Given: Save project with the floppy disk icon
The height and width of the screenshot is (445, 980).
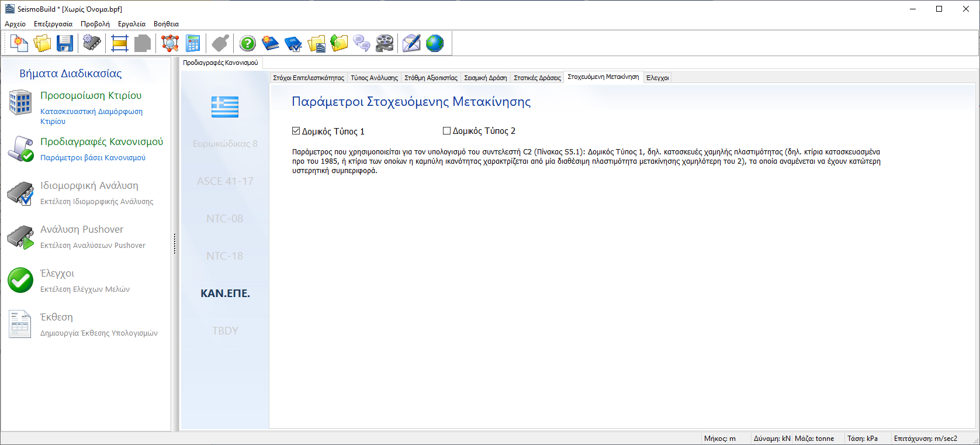Looking at the screenshot, I should click(x=65, y=43).
